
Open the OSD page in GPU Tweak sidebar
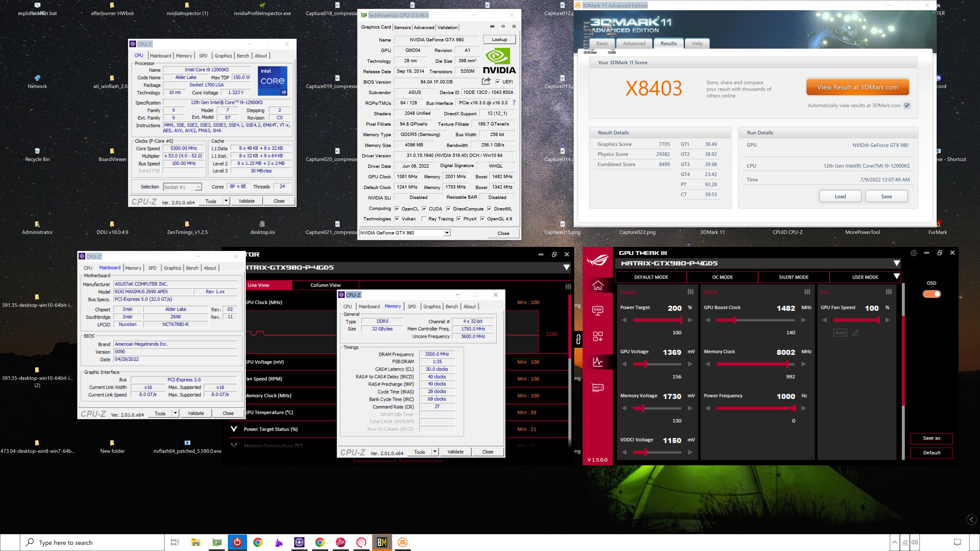click(x=598, y=311)
